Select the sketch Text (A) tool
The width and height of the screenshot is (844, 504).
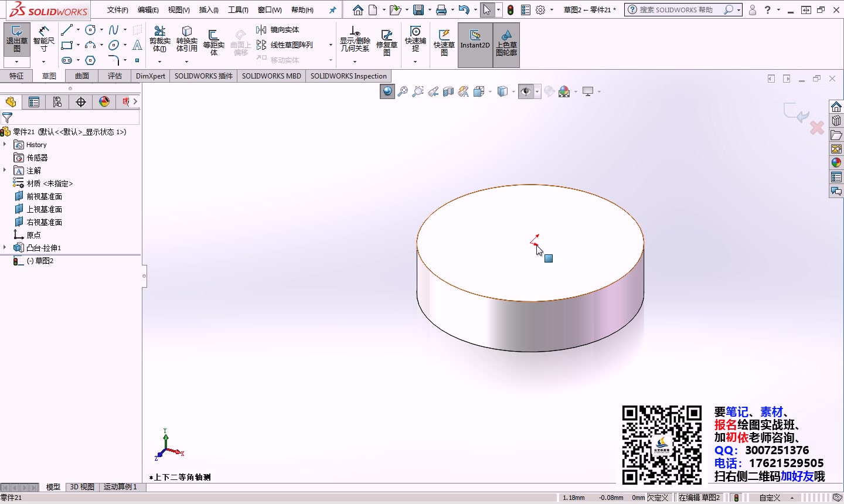[137, 45]
